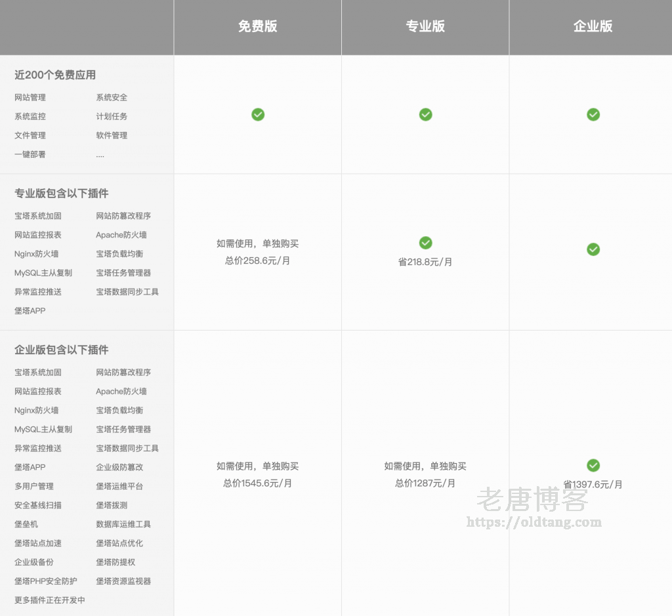This screenshot has width=672, height=616.
Task: Select the 专业版 column header
Action: pos(425,27)
